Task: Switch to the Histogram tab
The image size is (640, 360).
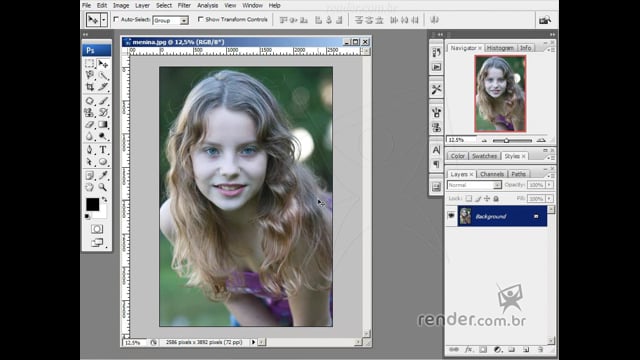Action: 500,48
